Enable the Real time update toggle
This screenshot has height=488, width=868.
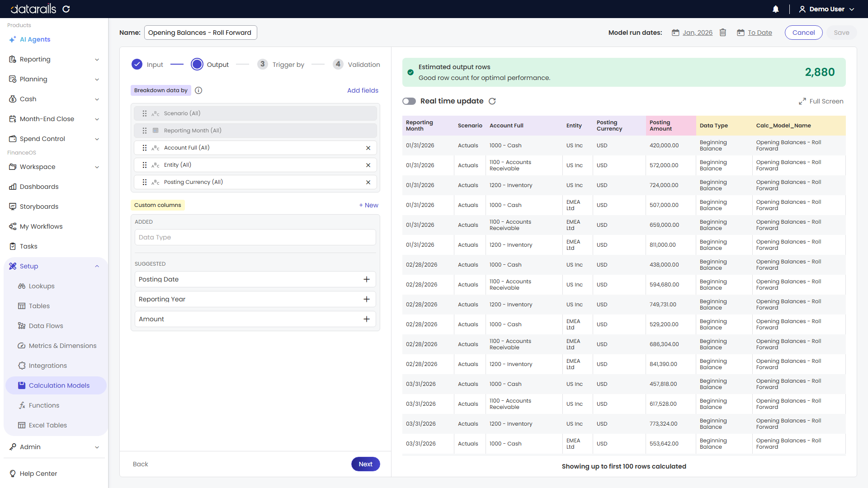click(x=409, y=101)
